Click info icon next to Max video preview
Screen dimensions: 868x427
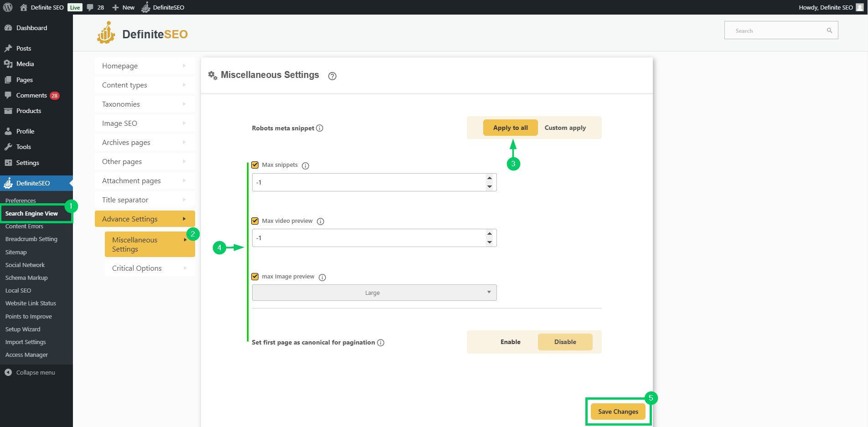320,221
